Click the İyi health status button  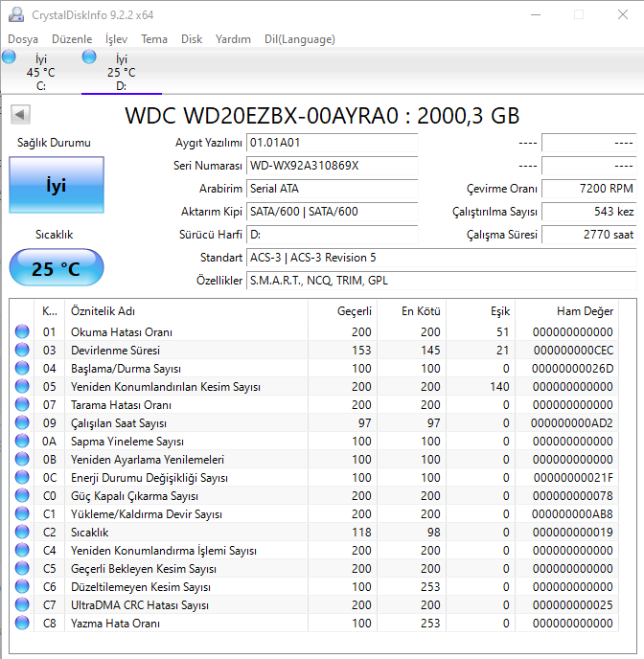(57, 185)
